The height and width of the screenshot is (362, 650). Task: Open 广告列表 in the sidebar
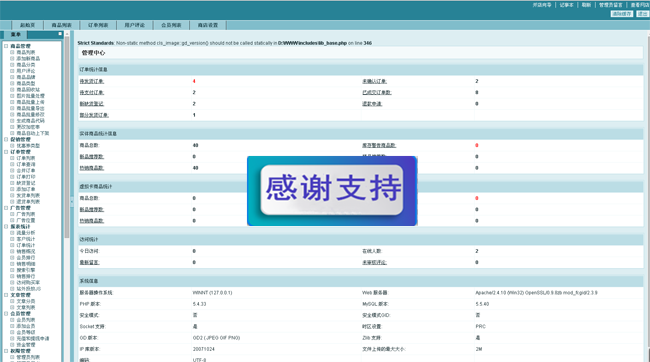click(26, 214)
